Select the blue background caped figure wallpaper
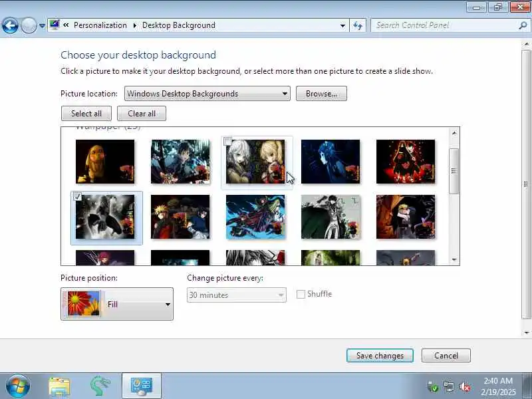The image size is (532, 399). (255, 217)
